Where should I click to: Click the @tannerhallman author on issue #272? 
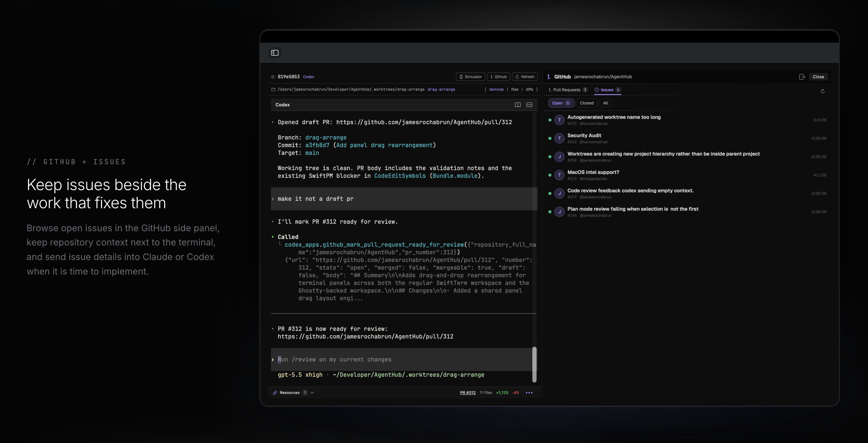pos(594,124)
